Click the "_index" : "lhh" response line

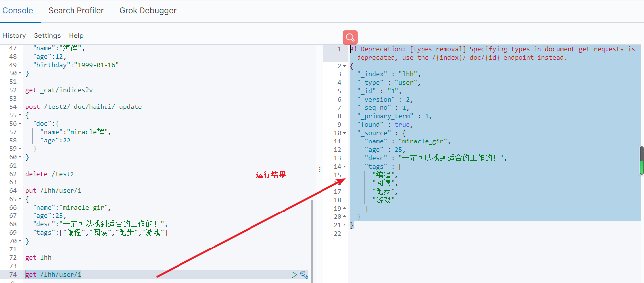point(389,74)
